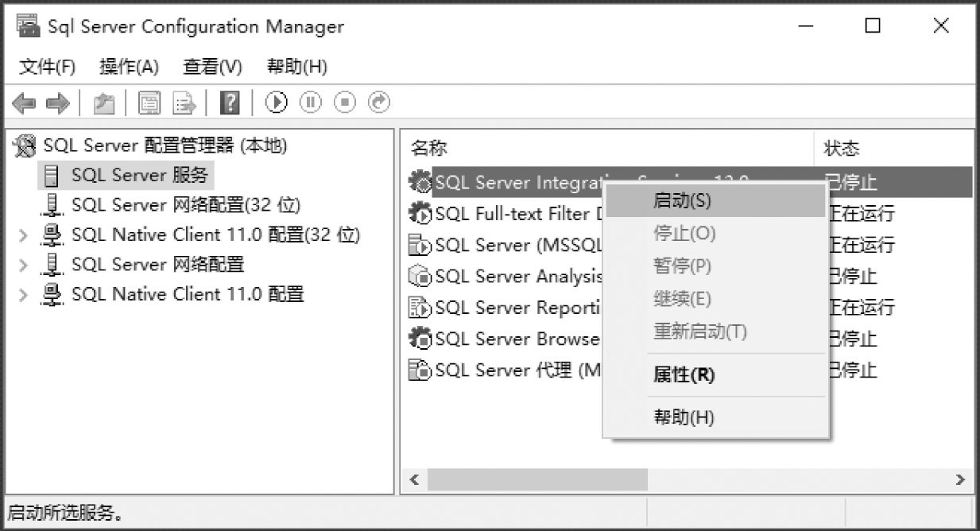Open 属性(R) from the context menu
Image resolution: width=980 pixels, height=531 pixels.
pos(715,375)
